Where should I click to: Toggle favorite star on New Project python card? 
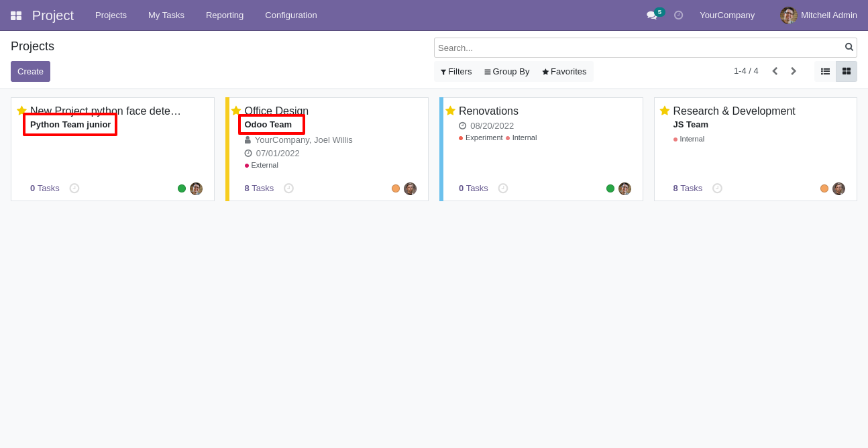21,111
